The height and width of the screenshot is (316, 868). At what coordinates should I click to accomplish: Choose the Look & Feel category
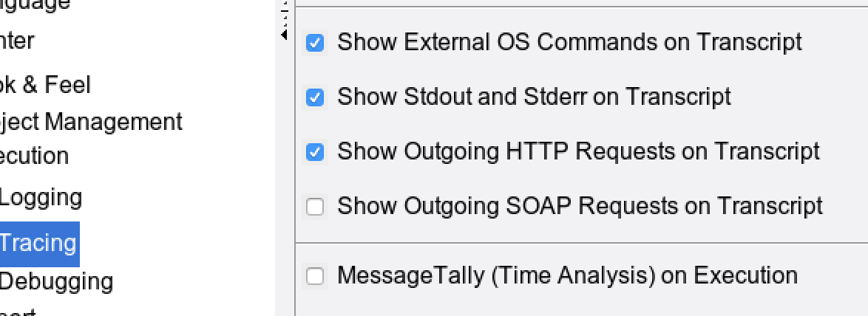[45, 85]
